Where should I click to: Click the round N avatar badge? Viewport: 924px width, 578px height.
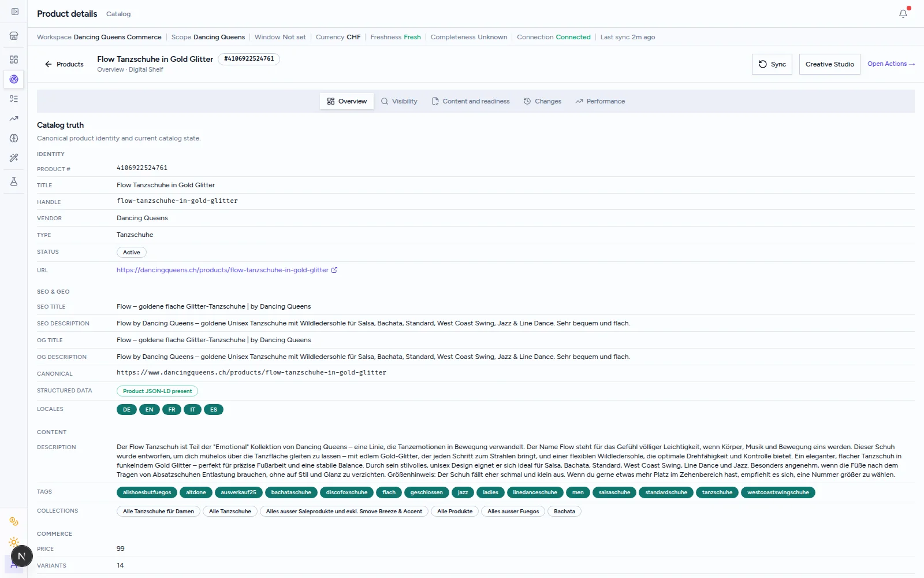tap(21, 556)
